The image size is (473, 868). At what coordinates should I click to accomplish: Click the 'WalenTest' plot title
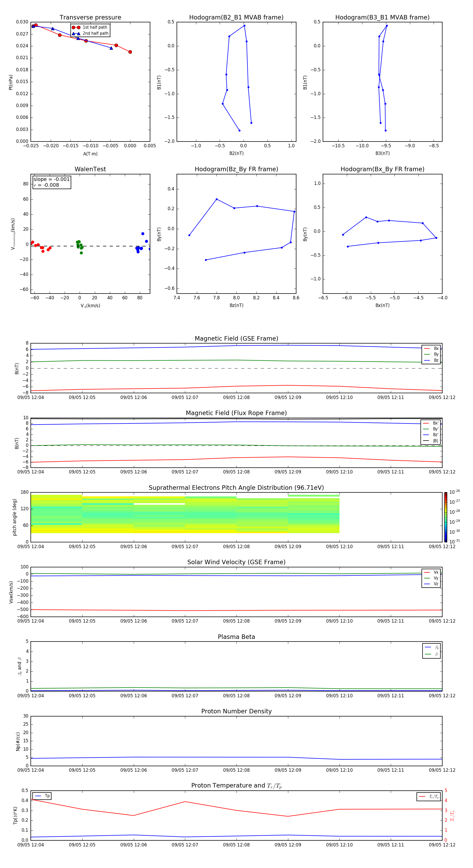pyautogui.click(x=90, y=169)
